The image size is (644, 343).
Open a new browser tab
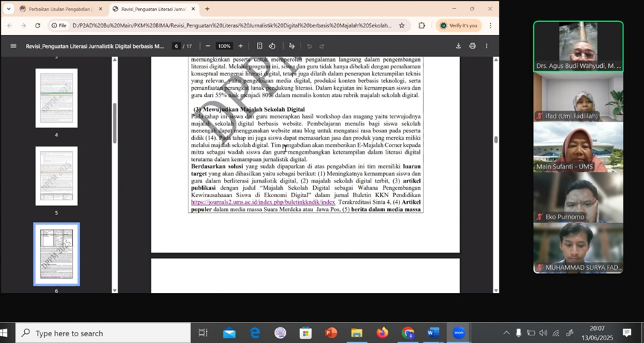[208, 9]
